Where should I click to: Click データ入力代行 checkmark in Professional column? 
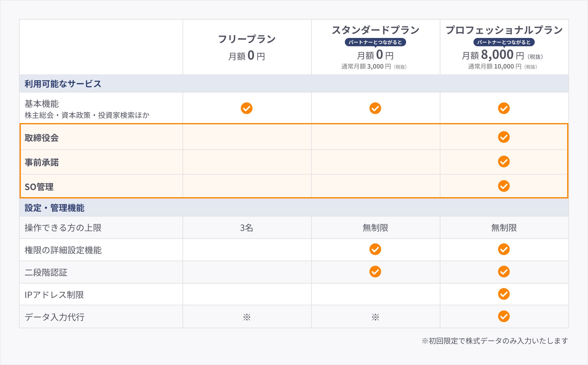pos(504,316)
